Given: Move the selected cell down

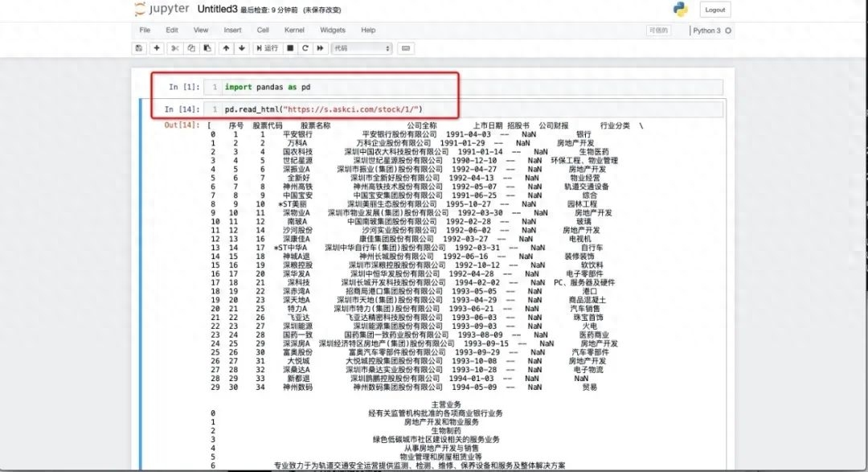Looking at the screenshot, I should [x=242, y=48].
